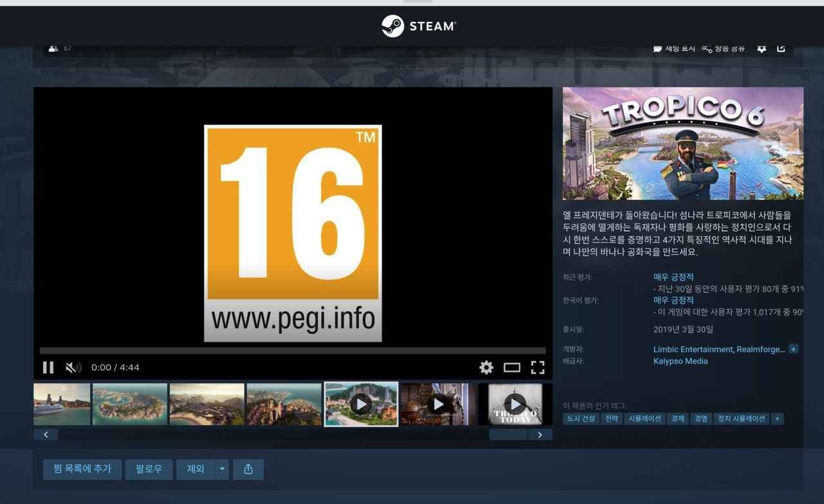Pause the trailer video
The image size is (824, 504).
pyautogui.click(x=48, y=368)
